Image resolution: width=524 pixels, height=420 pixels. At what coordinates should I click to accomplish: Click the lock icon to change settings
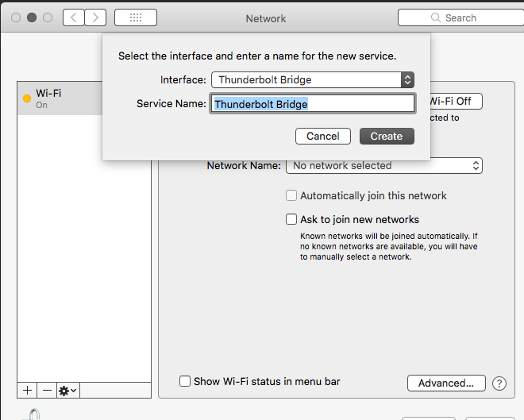[32, 414]
